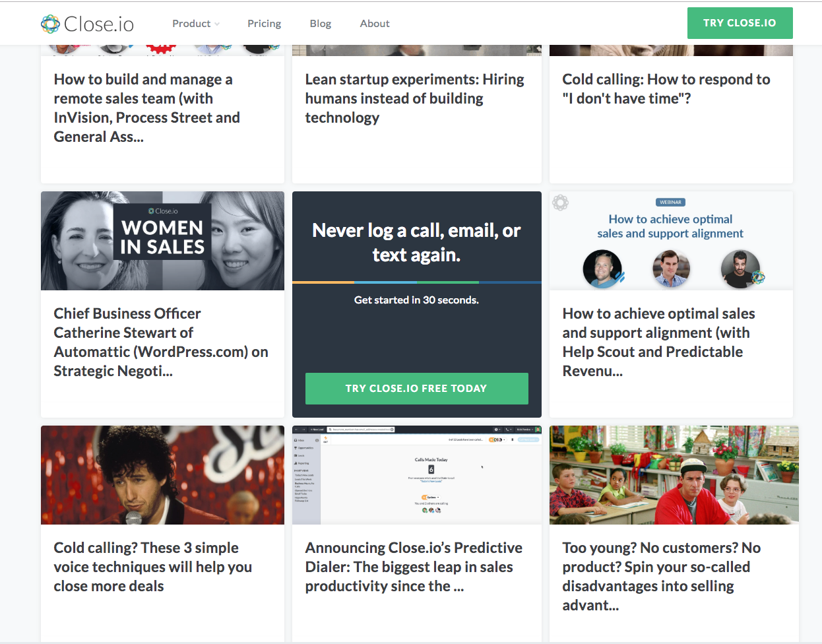The width and height of the screenshot is (822, 644).
Task: Click the right webinar speaker avatar
Action: [740, 269]
